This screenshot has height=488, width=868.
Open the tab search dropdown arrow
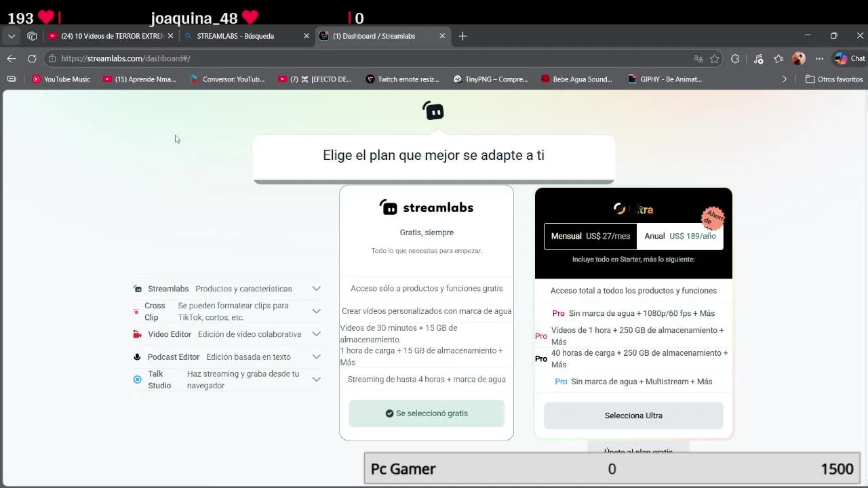tap(12, 36)
